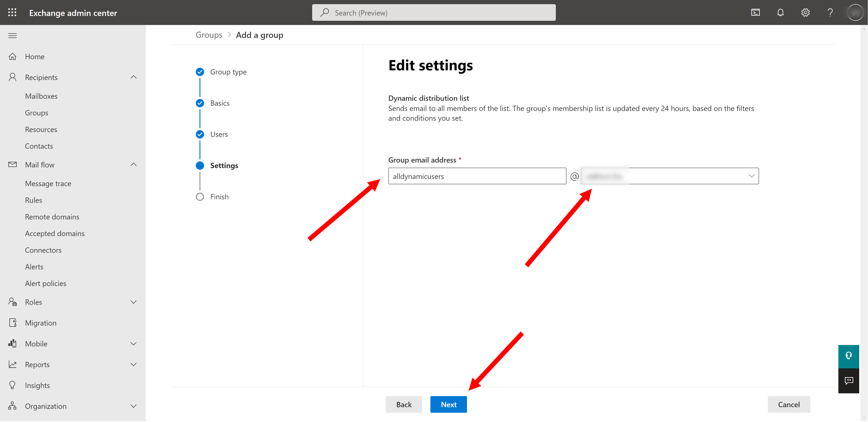Open Mailboxes in the sidebar
868x422 pixels.
click(41, 96)
